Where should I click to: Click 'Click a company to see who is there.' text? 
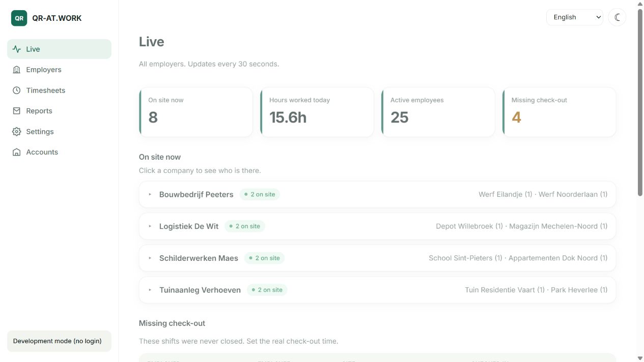click(x=200, y=170)
